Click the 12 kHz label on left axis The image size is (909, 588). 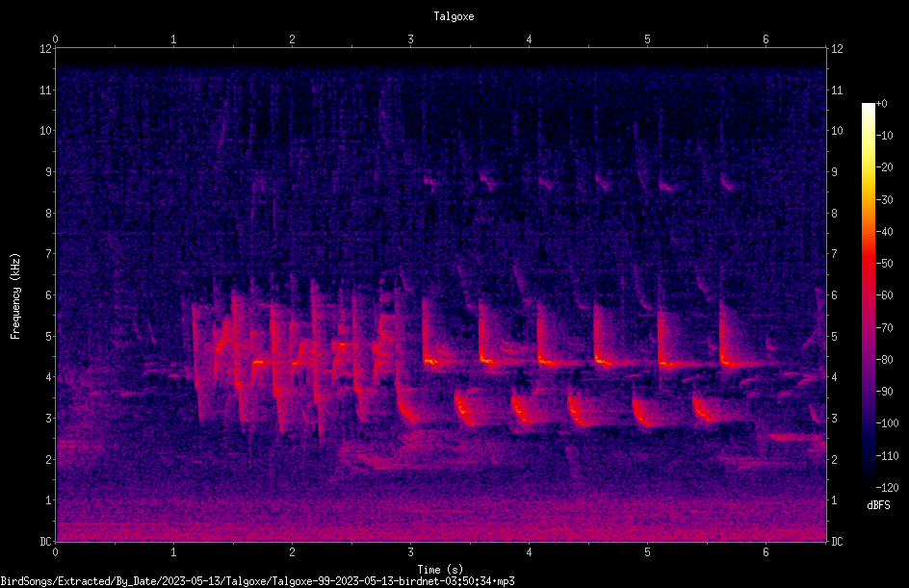pyautogui.click(x=46, y=49)
